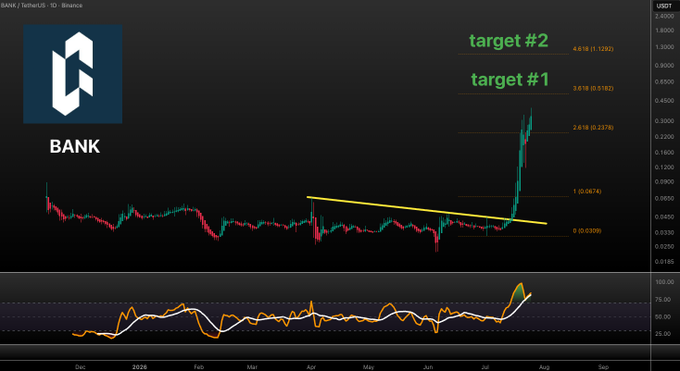Image resolution: width=680 pixels, height=371 pixels.
Task: Select the 'target #2' green annotation
Action: (x=509, y=41)
